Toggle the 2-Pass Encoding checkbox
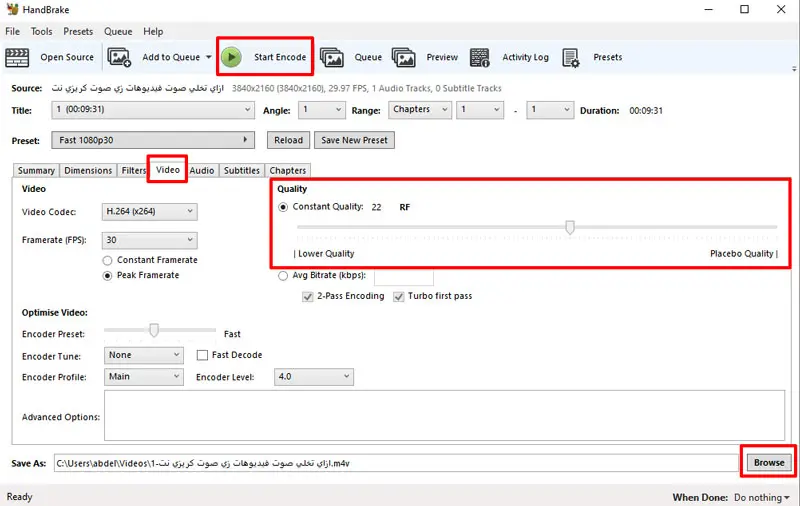Screen dimensions: 800x506 [x=308, y=296]
